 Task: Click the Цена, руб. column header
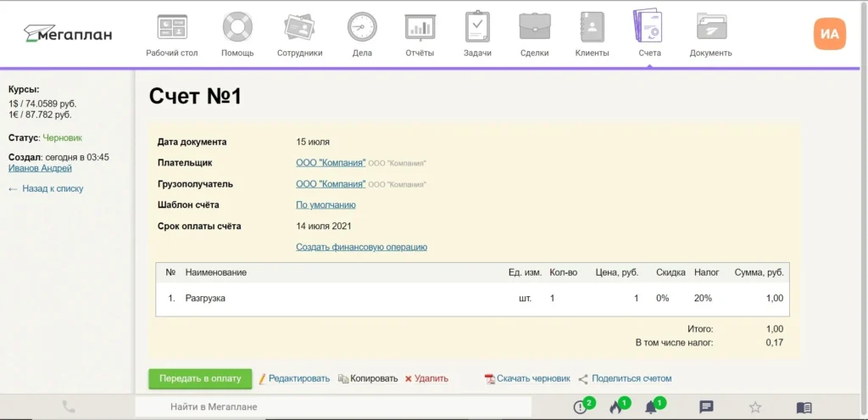coord(617,272)
